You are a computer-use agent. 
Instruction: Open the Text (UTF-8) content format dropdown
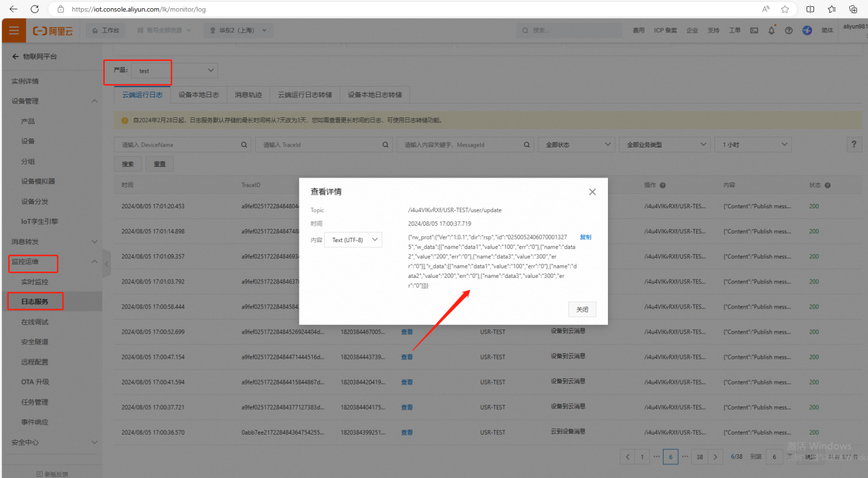353,240
